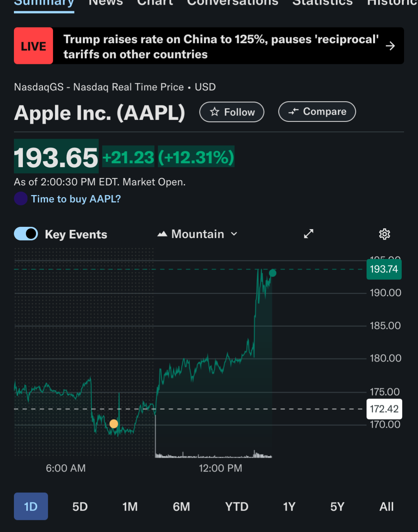Open Trump tariff headline banner
Image resolution: width=418 pixels, height=532 pixels.
click(221, 47)
